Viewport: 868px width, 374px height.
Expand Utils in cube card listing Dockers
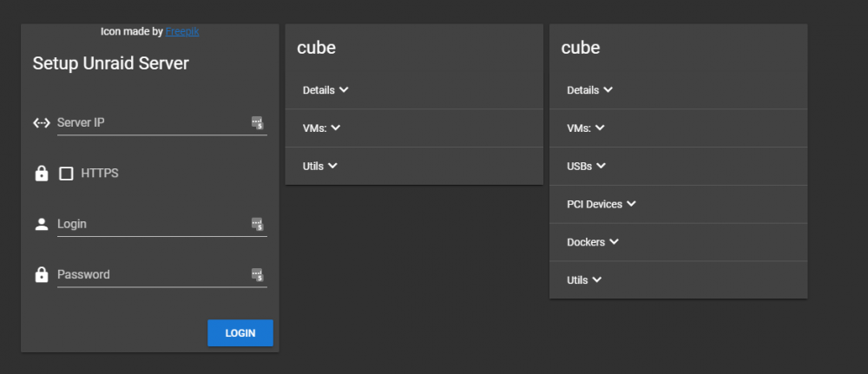point(678,280)
